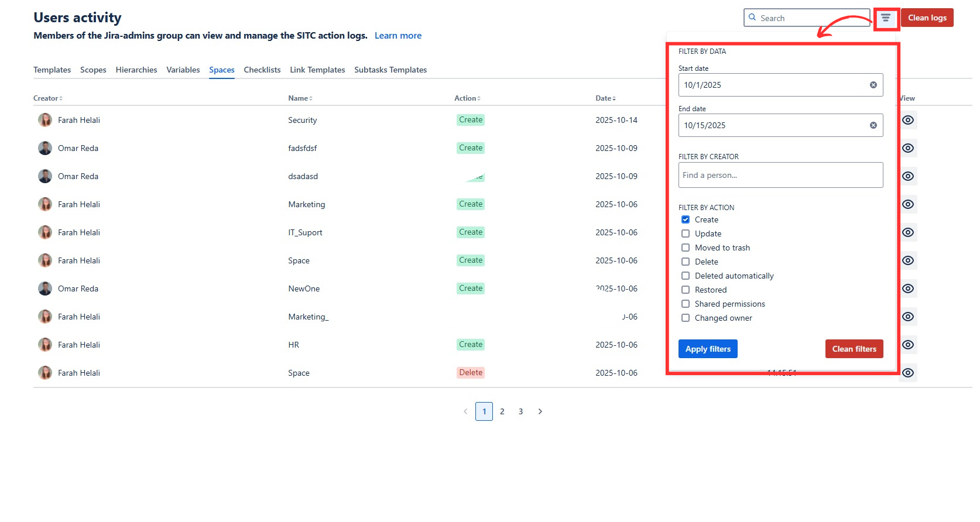Click the Find a person field
This screenshot has height=522, width=980.
point(780,175)
